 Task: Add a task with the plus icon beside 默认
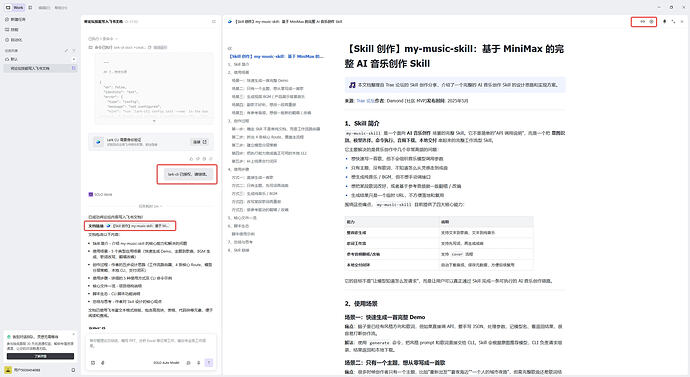coord(73,59)
